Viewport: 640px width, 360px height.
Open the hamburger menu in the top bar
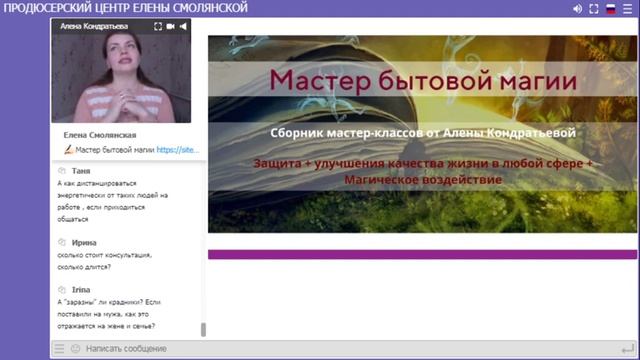pyautogui.click(x=628, y=9)
